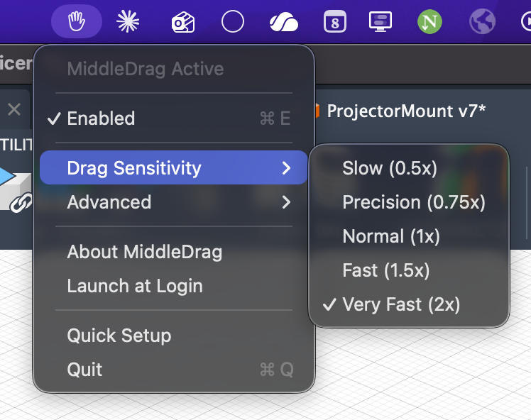Open the cloud menu bar icon
Screen dimensions: 531x420
283,23
